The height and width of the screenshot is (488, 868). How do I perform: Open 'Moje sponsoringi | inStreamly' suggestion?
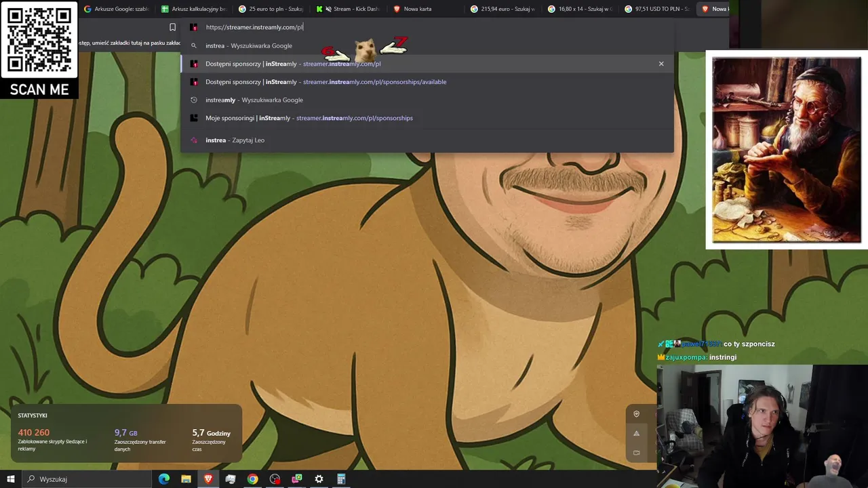(427, 118)
